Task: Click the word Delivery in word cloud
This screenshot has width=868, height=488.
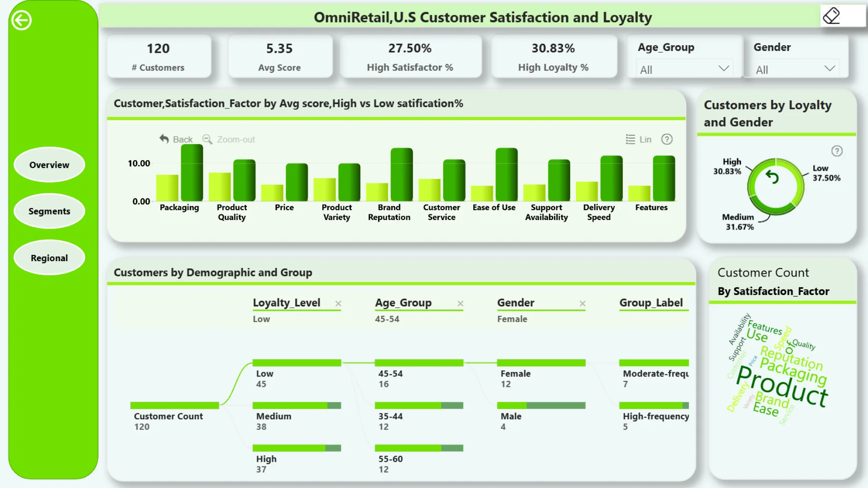Action: [x=737, y=396]
